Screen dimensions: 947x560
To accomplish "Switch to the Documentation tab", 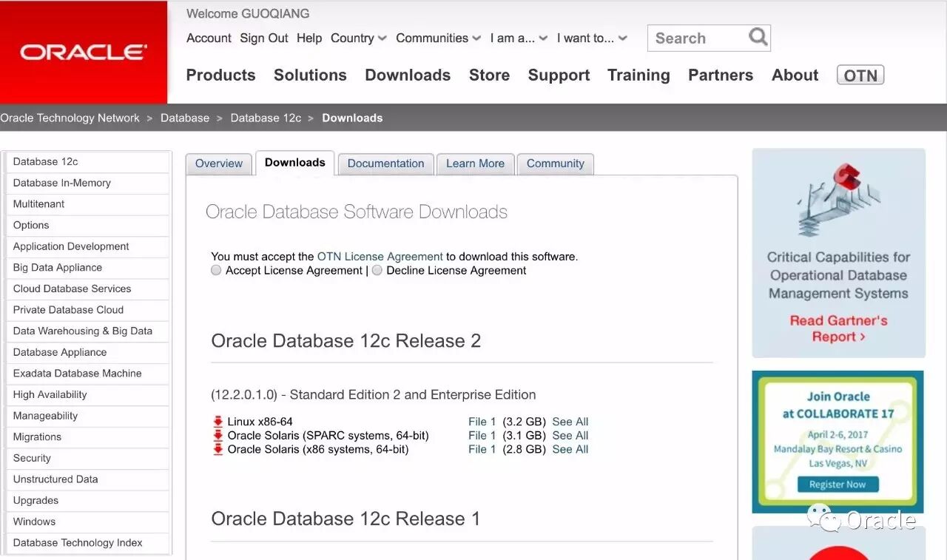I will pyautogui.click(x=385, y=163).
